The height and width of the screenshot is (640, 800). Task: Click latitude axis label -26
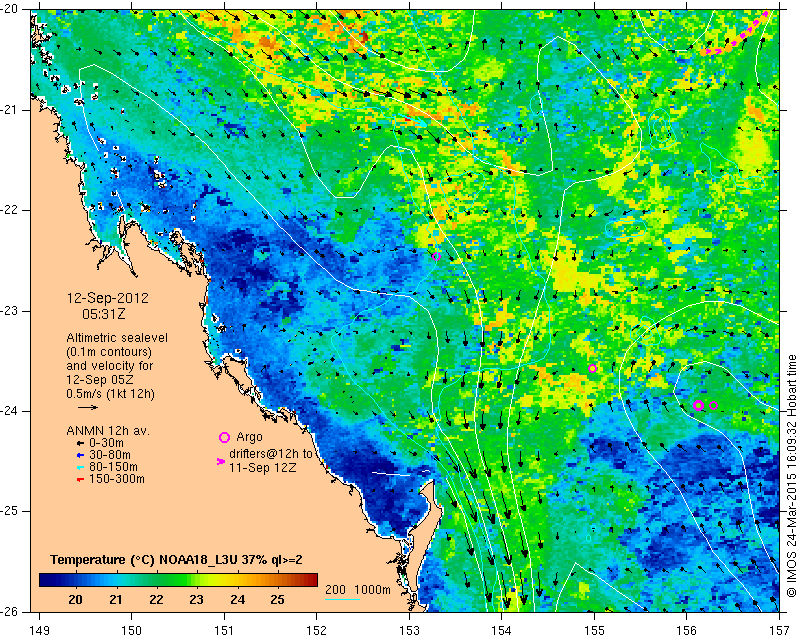[10, 612]
